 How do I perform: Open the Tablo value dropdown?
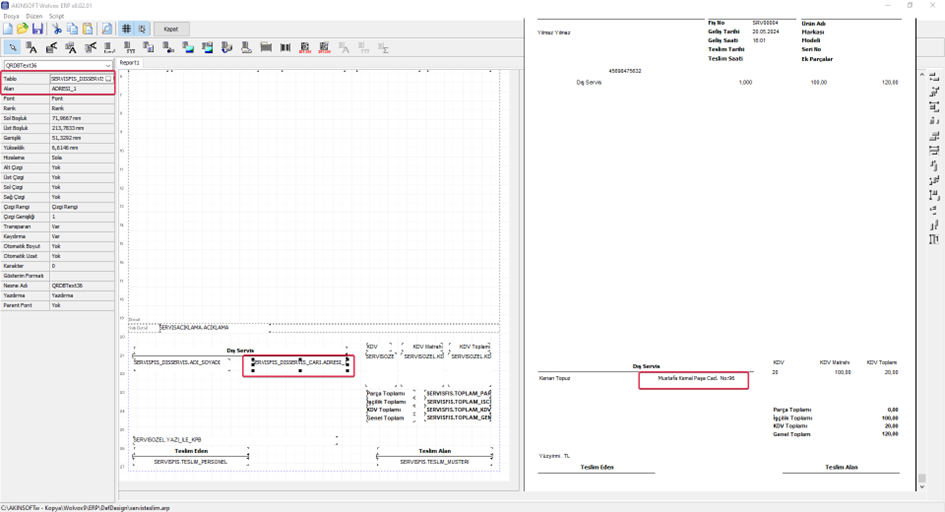(108, 79)
